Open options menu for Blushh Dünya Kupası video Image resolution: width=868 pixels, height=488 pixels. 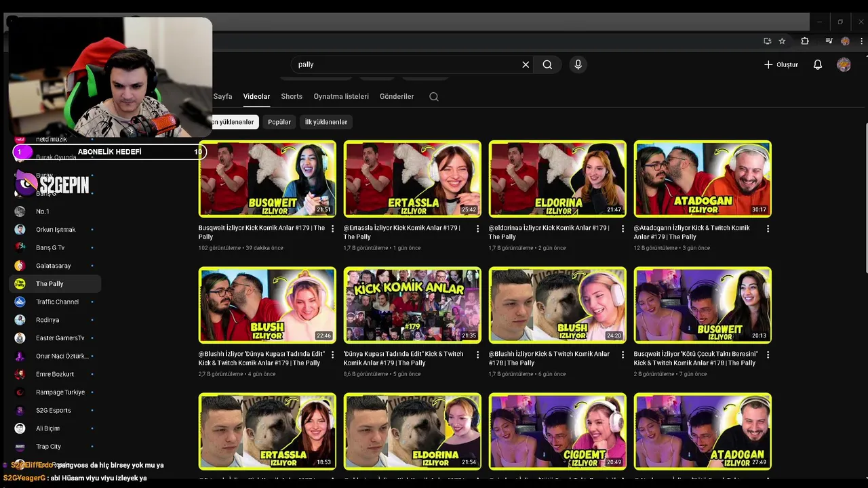click(x=332, y=355)
